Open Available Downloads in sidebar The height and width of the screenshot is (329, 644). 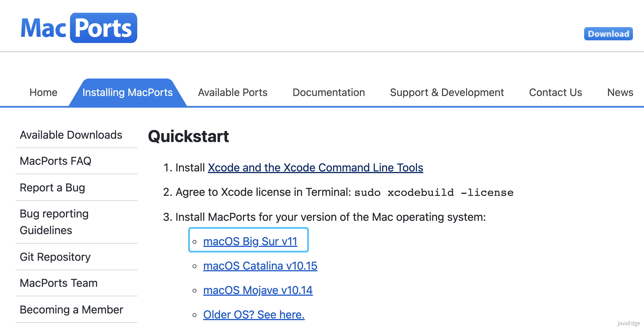point(71,135)
